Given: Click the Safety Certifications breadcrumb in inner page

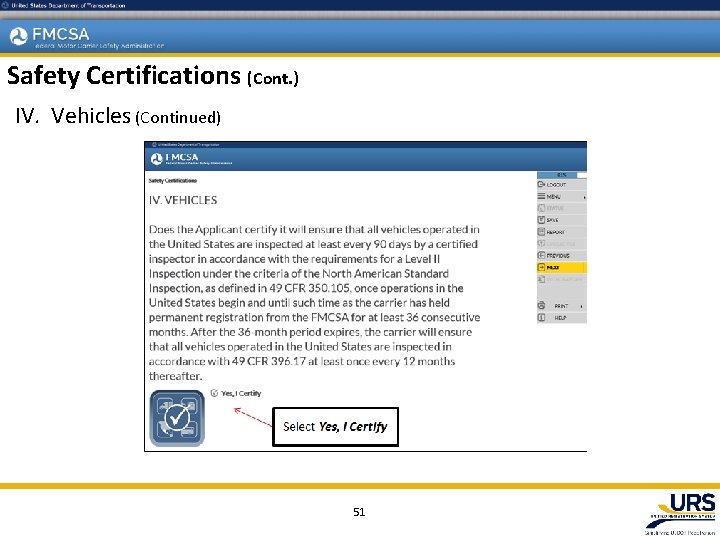Looking at the screenshot, I should 173,180.
